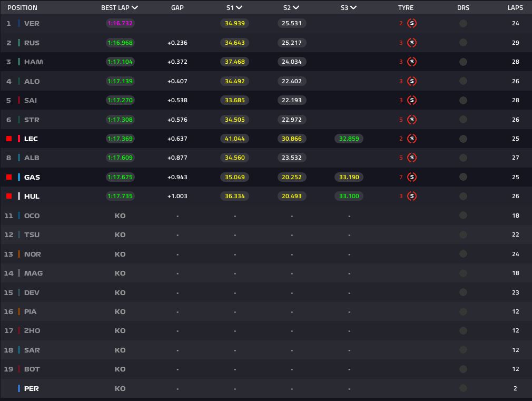Expand the BEST LAP column dropdown
The width and height of the screenshot is (532, 401).
(x=135, y=8)
